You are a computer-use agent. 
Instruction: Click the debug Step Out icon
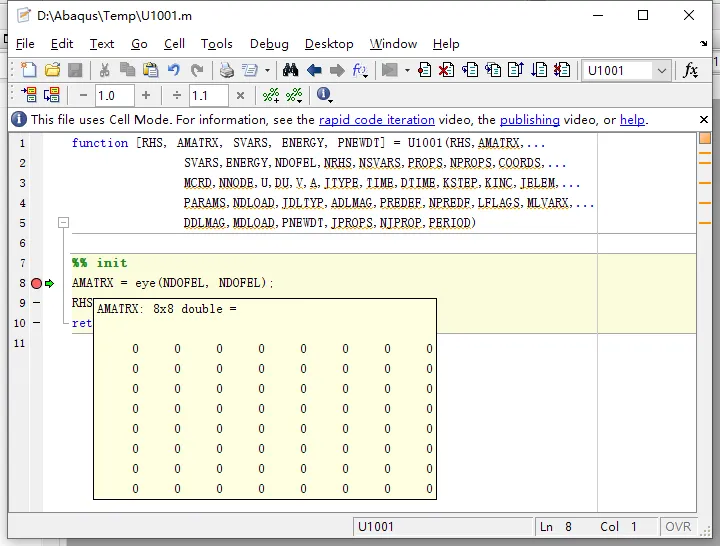[x=516, y=70]
